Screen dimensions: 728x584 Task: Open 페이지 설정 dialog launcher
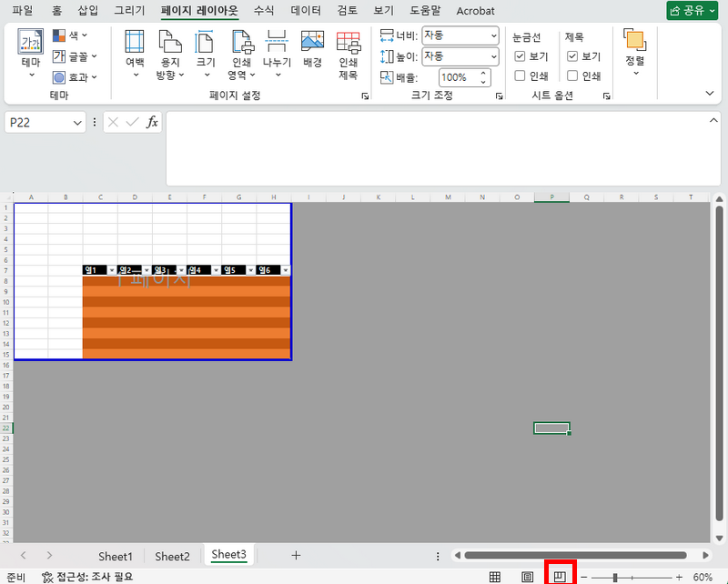click(366, 96)
